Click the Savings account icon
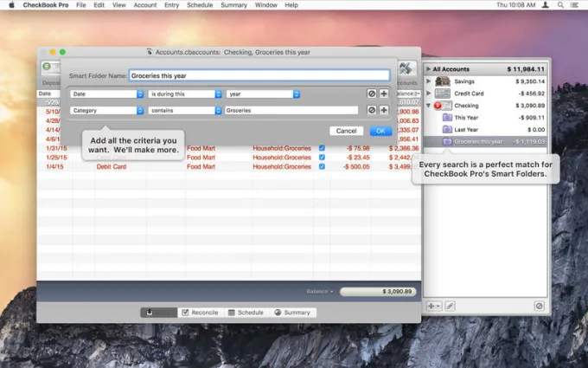The height and width of the screenshot is (368, 588). [x=443, y=81]
